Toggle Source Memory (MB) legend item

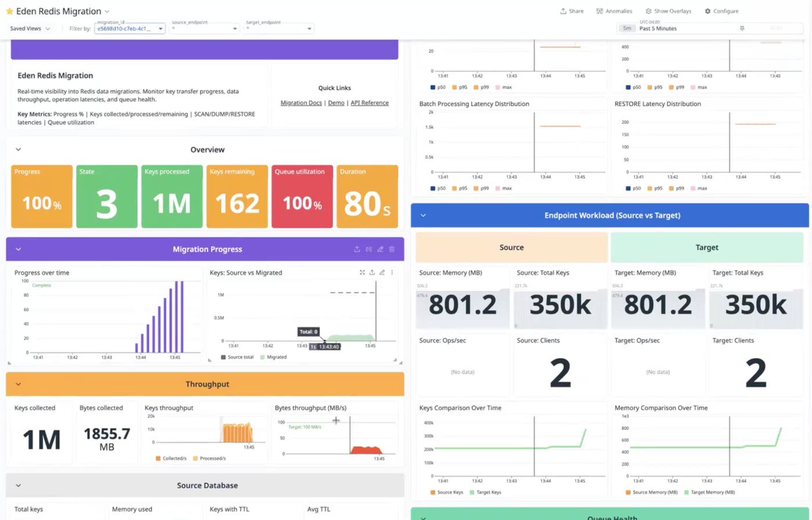[652, 492]
